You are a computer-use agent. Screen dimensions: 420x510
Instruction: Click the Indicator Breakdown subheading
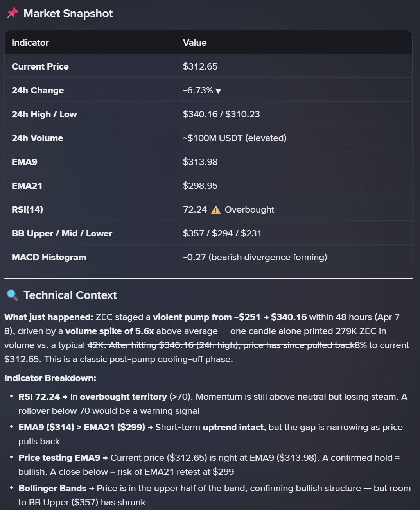click(50, 378)
